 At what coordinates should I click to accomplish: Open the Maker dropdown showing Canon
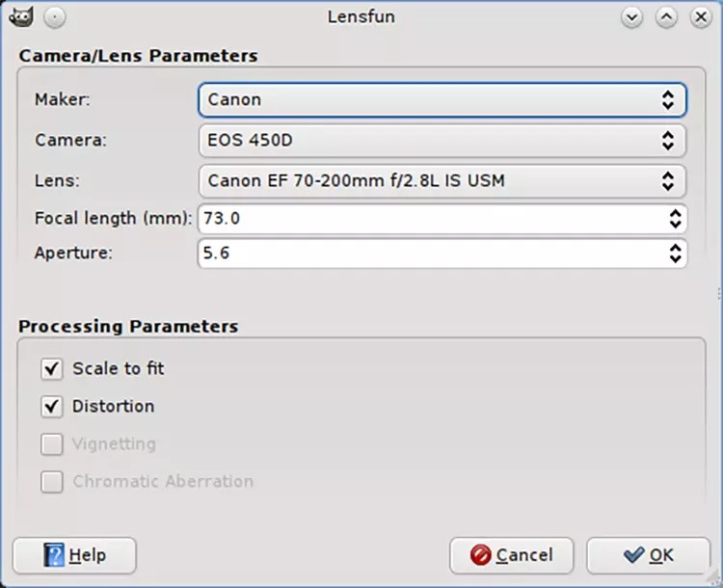(442, 99)
